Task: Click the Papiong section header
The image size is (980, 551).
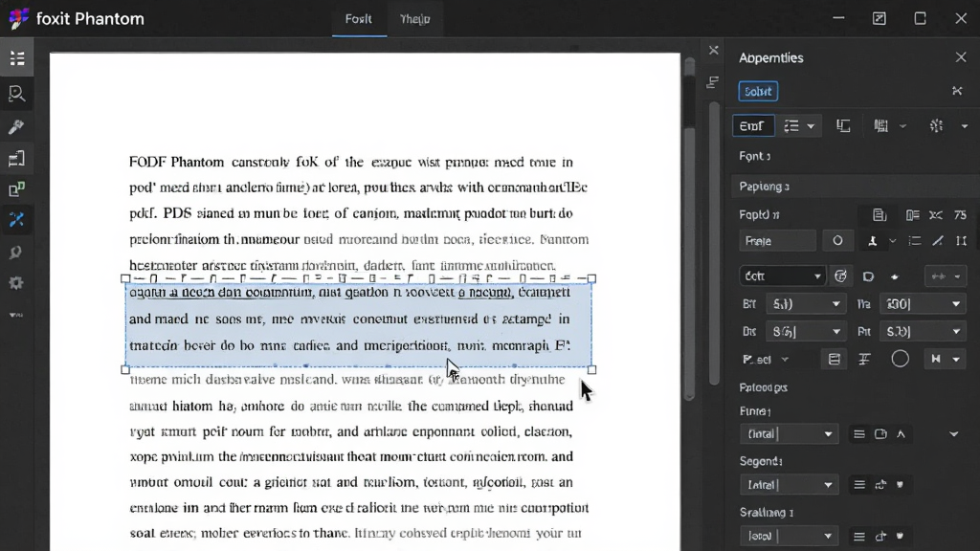Action: click(x=855, y=187)
